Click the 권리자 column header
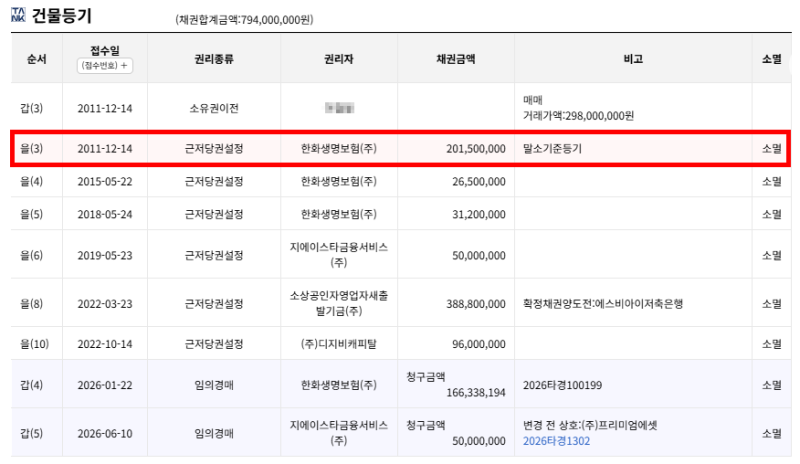800x464 pixels. pyautogui.click(x=339, y=59)
